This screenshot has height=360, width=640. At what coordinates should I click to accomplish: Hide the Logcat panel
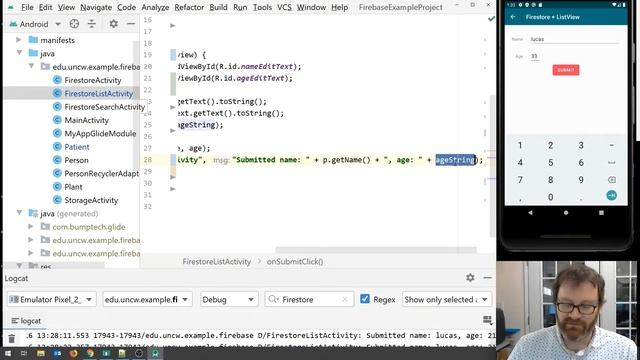[487, 278]
